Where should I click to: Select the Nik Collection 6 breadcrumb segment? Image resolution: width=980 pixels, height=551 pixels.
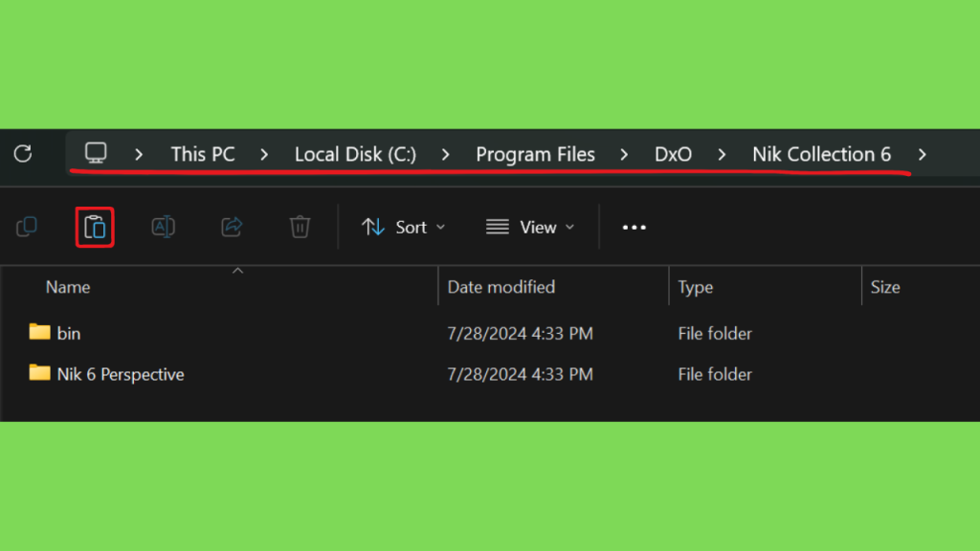pyautogui.click(x=822, y=154)
